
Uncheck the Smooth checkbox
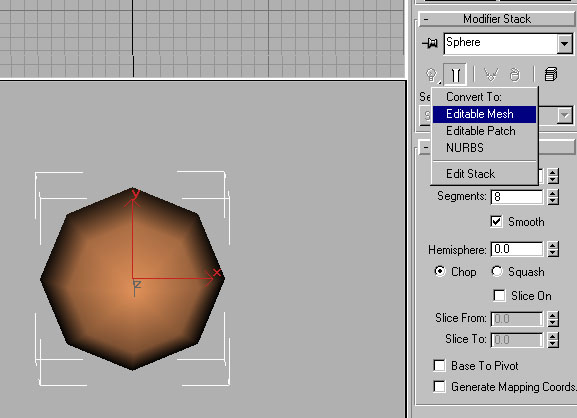tap(496, 222)
